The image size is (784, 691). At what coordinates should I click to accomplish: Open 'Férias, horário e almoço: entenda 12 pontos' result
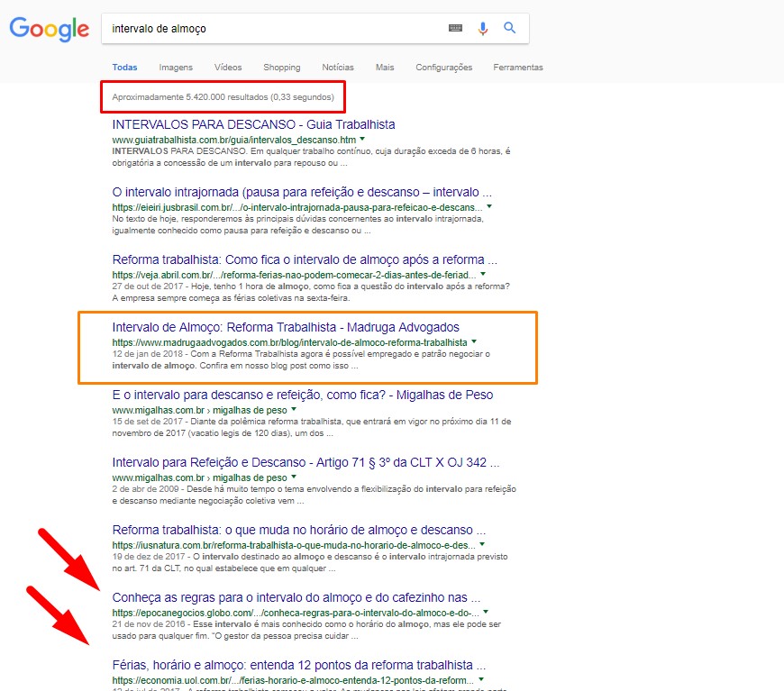point(299,665)
